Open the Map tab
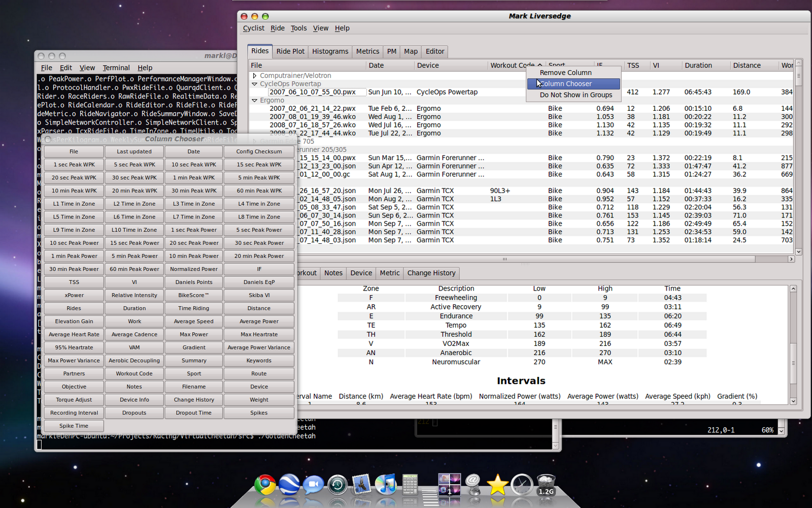The height and width of the screenshot is (508, 812). (411, 51)
